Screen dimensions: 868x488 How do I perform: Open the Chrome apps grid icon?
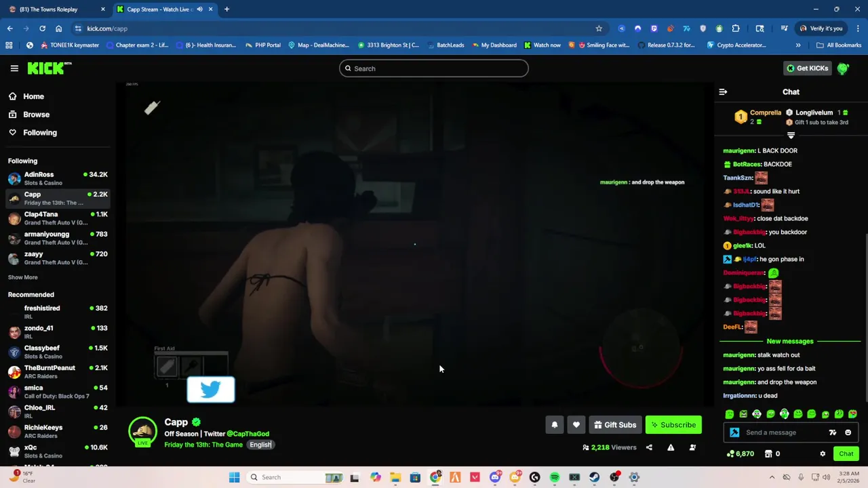pos(9,45)
